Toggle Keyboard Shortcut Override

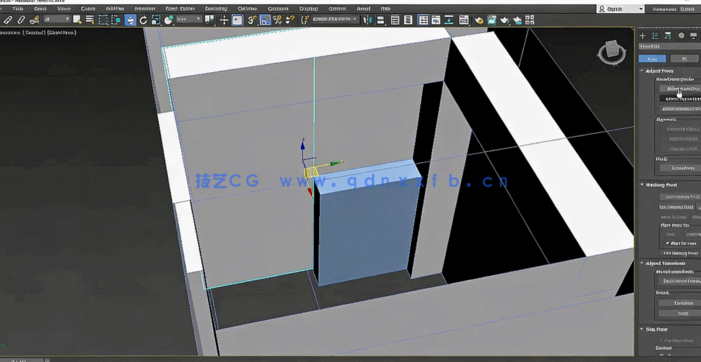point(237,20)
